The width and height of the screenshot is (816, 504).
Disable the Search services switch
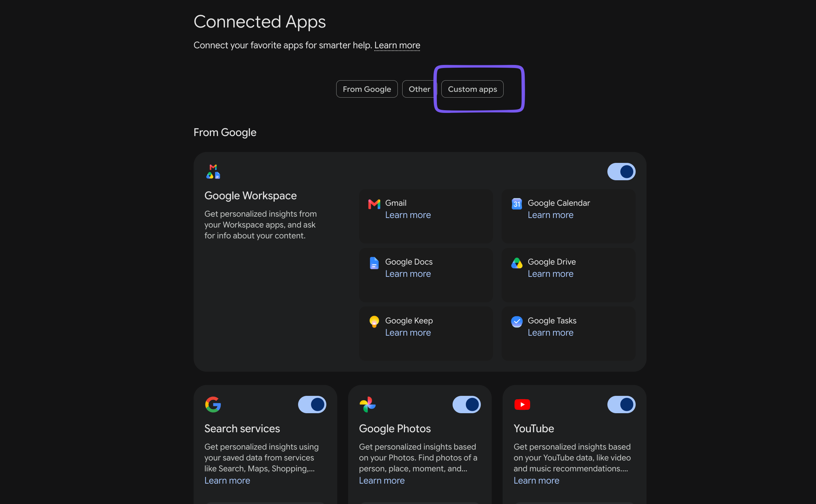[312, 405]
